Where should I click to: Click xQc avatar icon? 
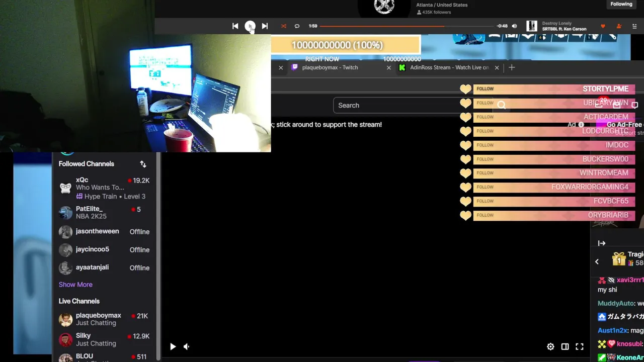pyautogui.click(x=65, y=188)
